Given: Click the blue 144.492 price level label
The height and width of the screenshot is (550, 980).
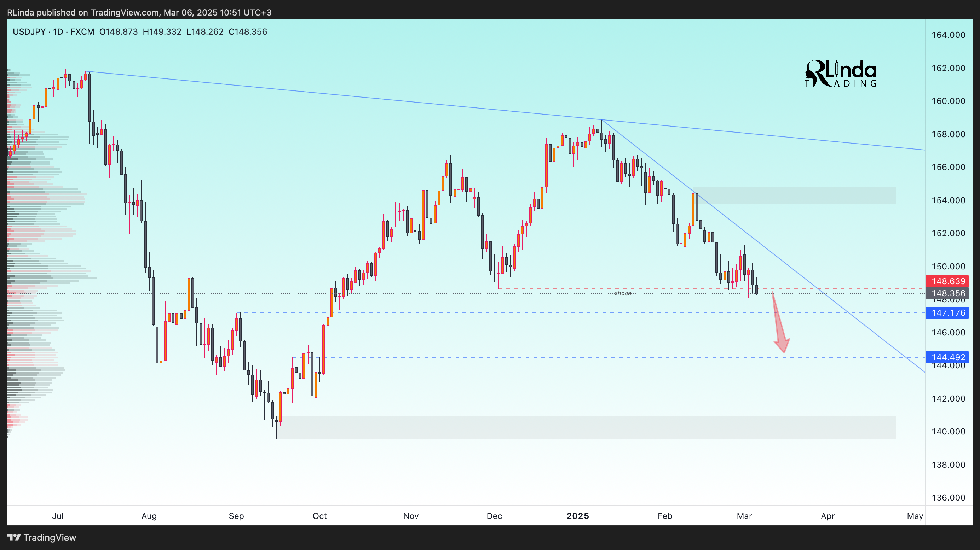Looking at the screenshot, I should (x=947, y=357).
